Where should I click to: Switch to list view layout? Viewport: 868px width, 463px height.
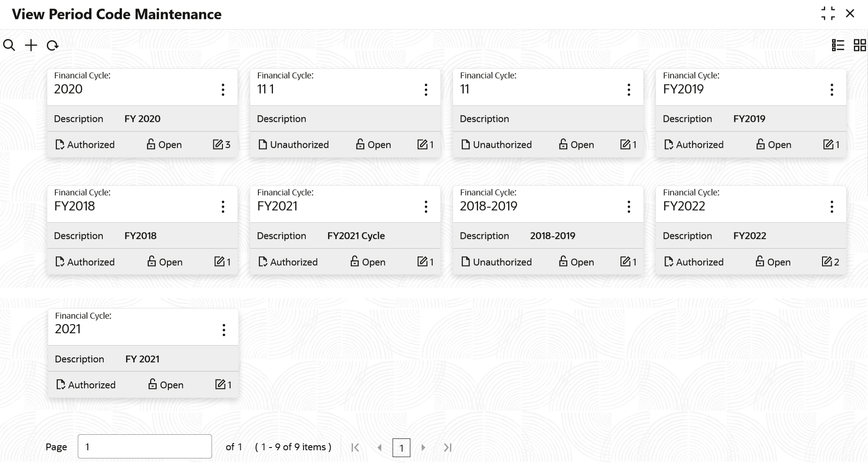pos(838,45)
